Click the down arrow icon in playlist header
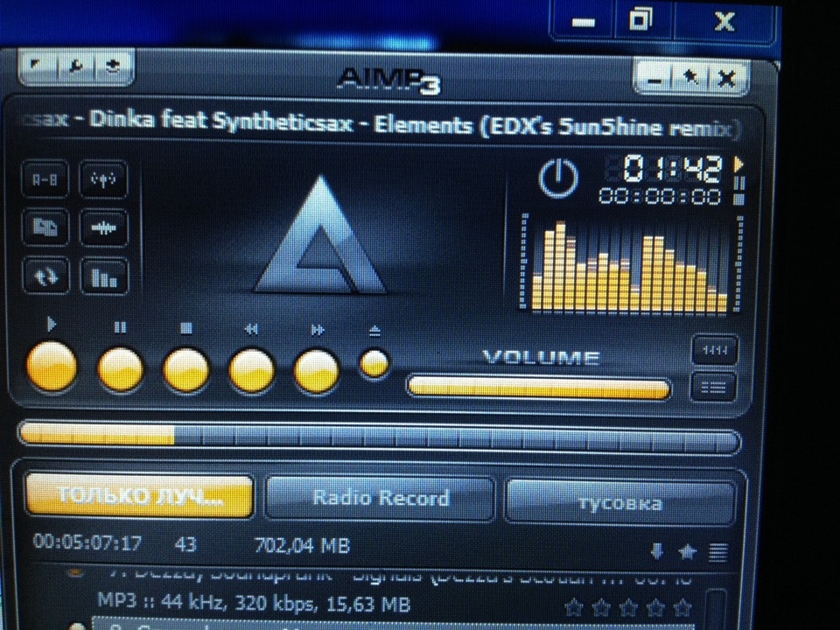Viewport: 840px width, 630px height. coord(657,551)
